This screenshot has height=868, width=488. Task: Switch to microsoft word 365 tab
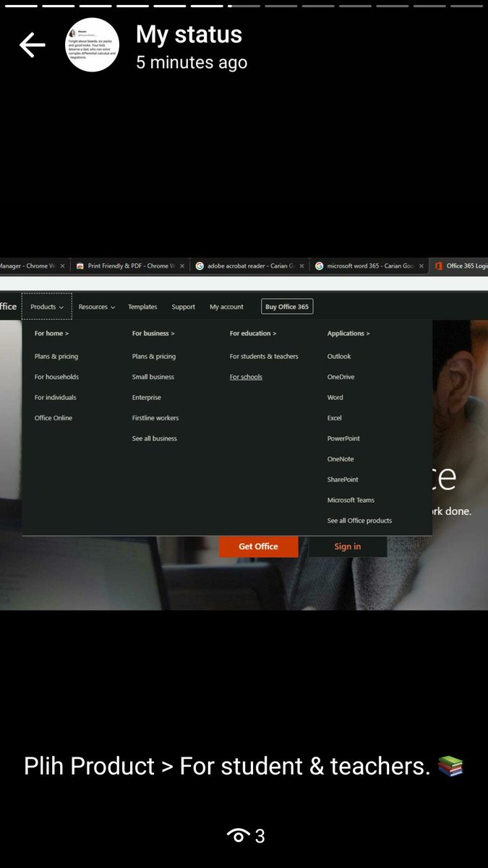369,266
